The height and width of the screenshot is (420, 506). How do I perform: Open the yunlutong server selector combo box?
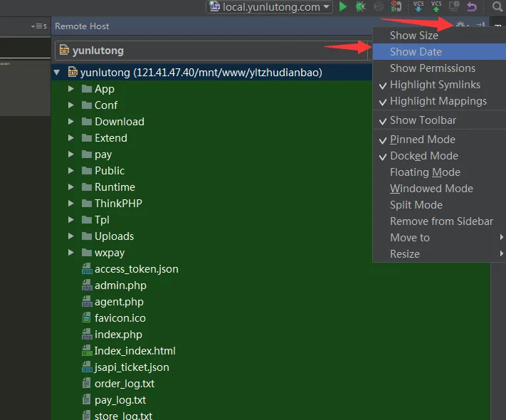[213, 51]
